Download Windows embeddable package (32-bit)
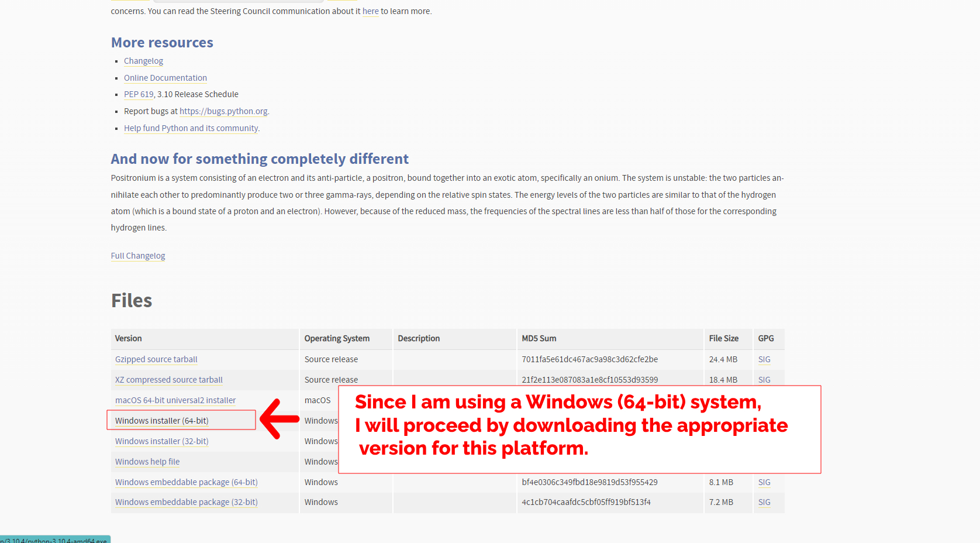This screenshot has width=980, height=543. pos(186,502)
